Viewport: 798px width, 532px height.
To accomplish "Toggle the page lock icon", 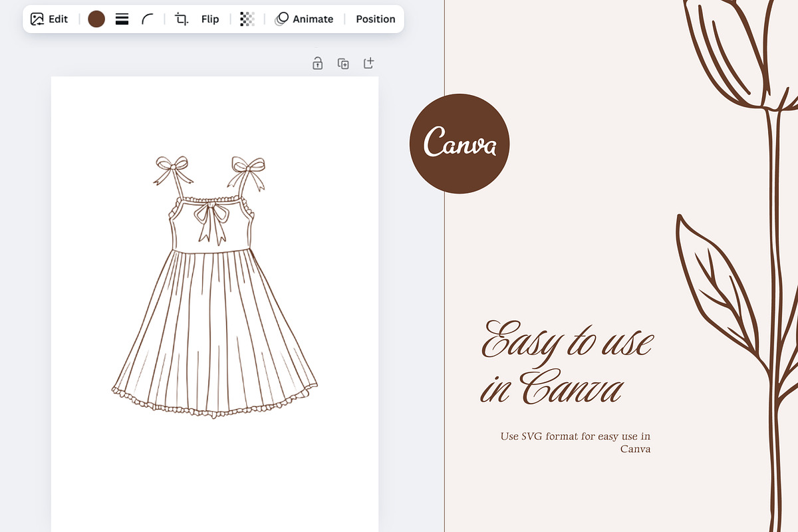I will pyautogui.click(x=318, y=64).
